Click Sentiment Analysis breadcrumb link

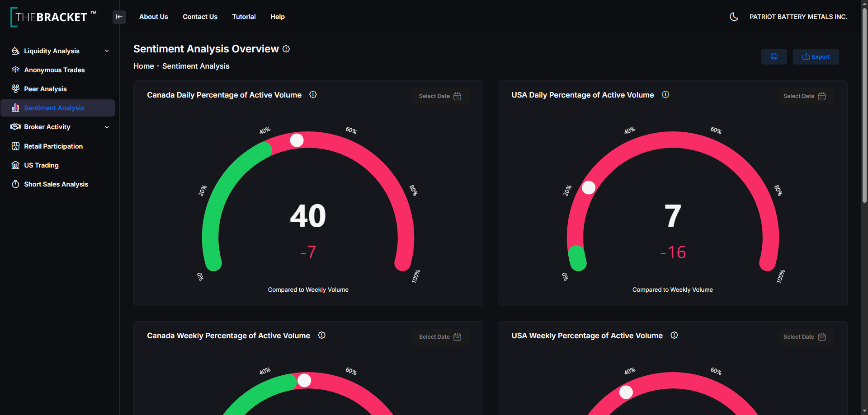(x=196, y=66)
